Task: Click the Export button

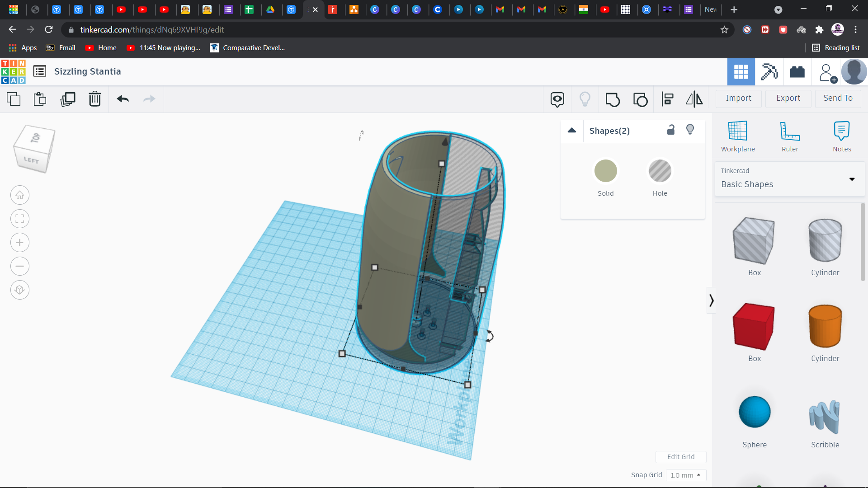Action: 788,98
